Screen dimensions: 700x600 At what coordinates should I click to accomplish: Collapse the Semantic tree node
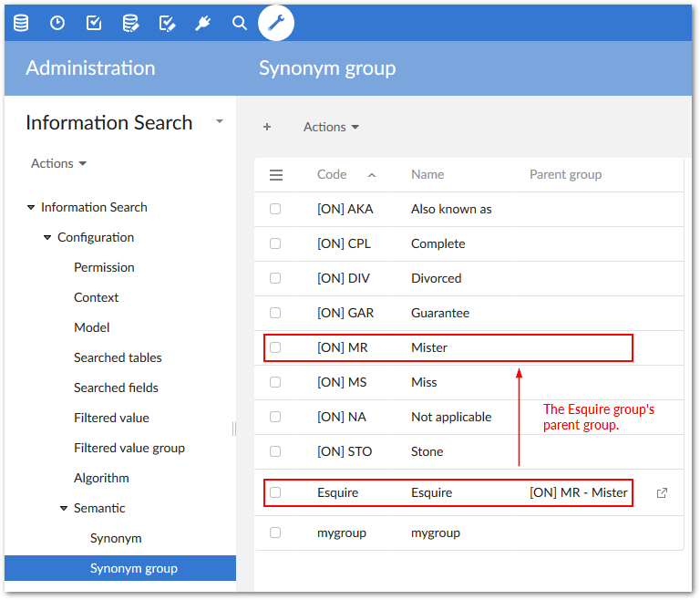64,508
